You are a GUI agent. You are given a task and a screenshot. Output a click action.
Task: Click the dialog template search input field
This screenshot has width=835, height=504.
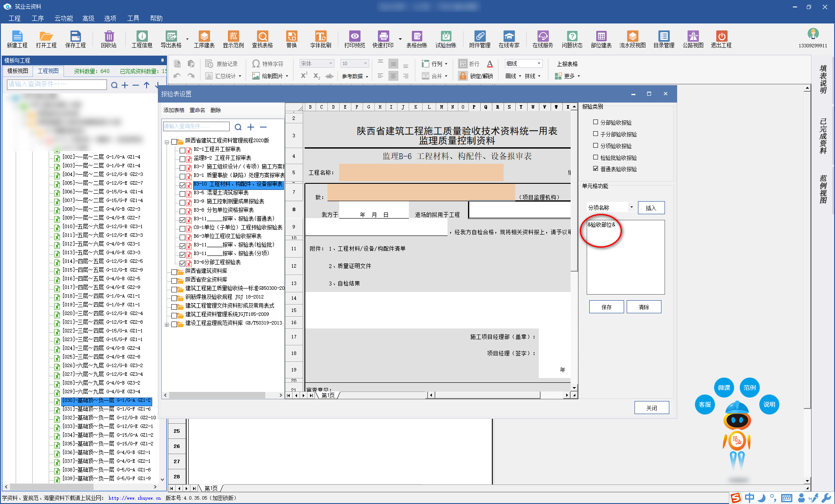pos(196,126)
